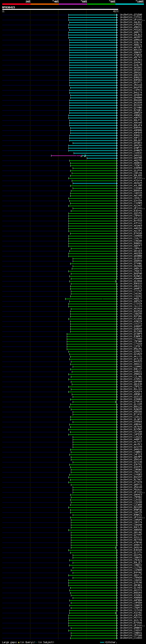Image resolution: width=146 pixels, height=644 pixels.
Task: Select entry UniRef100_Q42662
Action: pyautogui.click(x=131, y=67)
